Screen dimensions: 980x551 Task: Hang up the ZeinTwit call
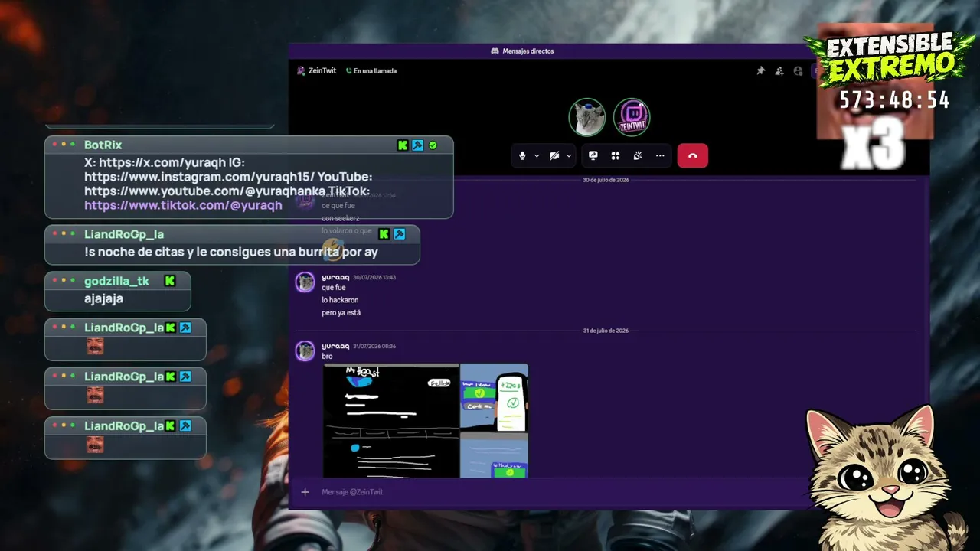pos(692,155)
